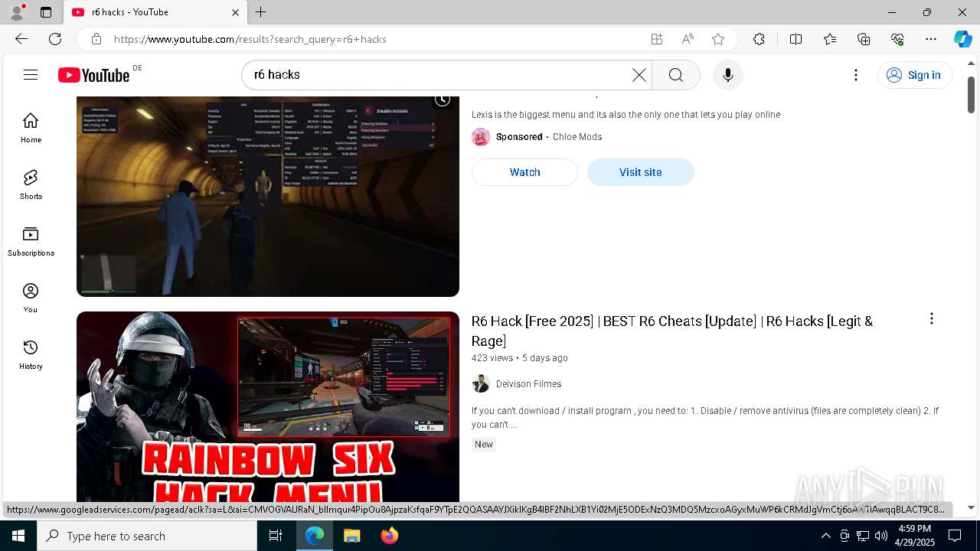The image size is (980, 551).
Task: Click the video description snippet text
Action: [x=705, y=417]
